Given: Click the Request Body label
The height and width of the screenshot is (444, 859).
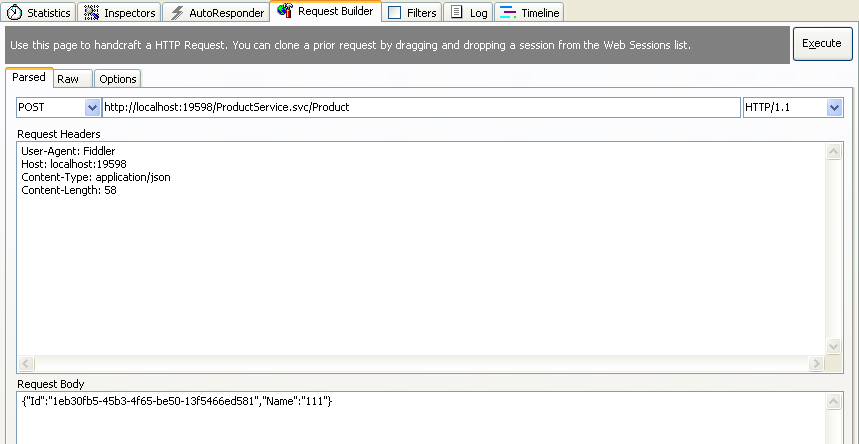Looking at the screenshot, I should point(50,384).
